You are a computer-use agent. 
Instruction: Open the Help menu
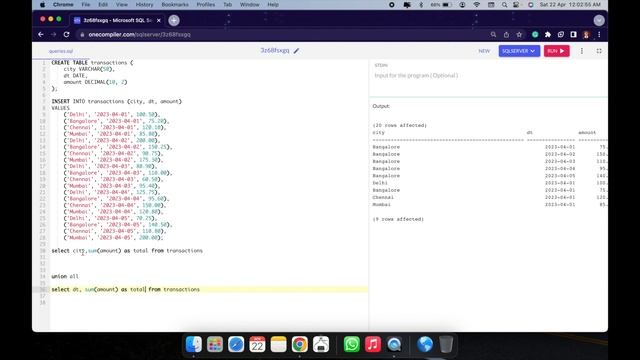(273, 4)
